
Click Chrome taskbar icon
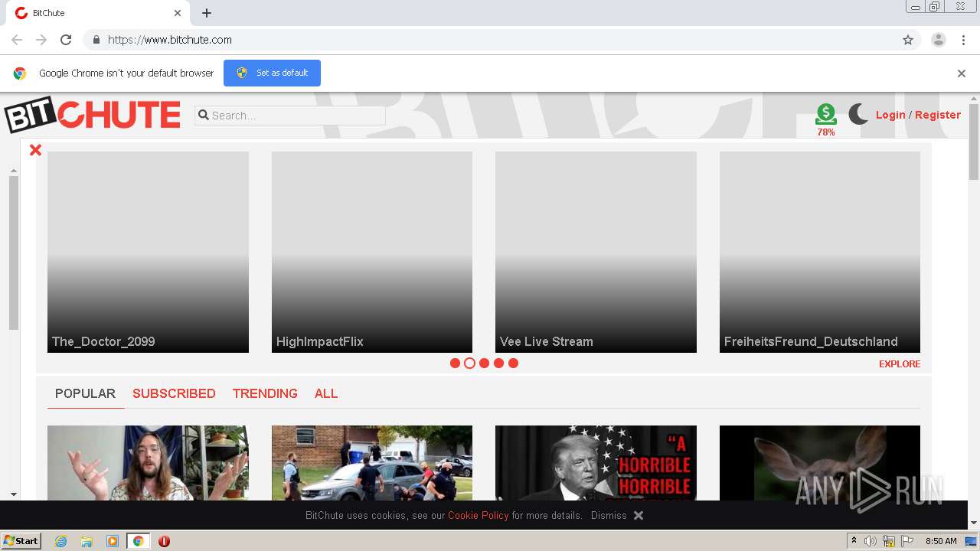(x=139, y=541)
